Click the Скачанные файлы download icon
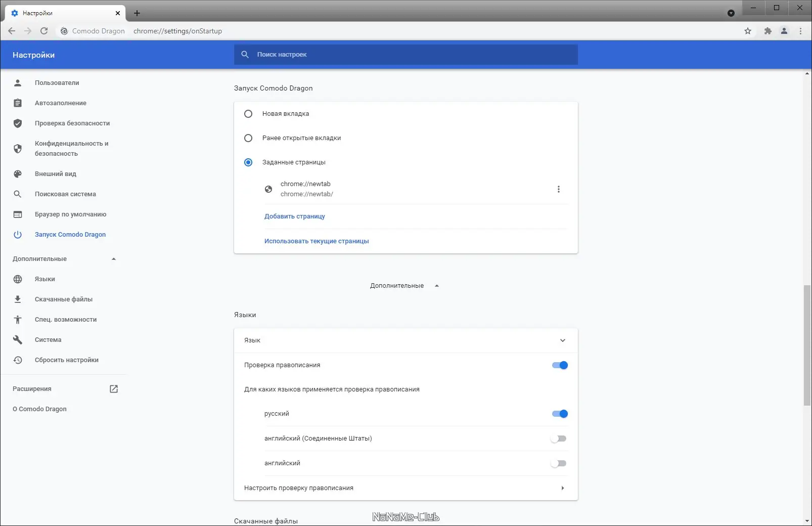The width and height of the screenshot is (812, 526). pyautogui.click(x=18, y=299)
